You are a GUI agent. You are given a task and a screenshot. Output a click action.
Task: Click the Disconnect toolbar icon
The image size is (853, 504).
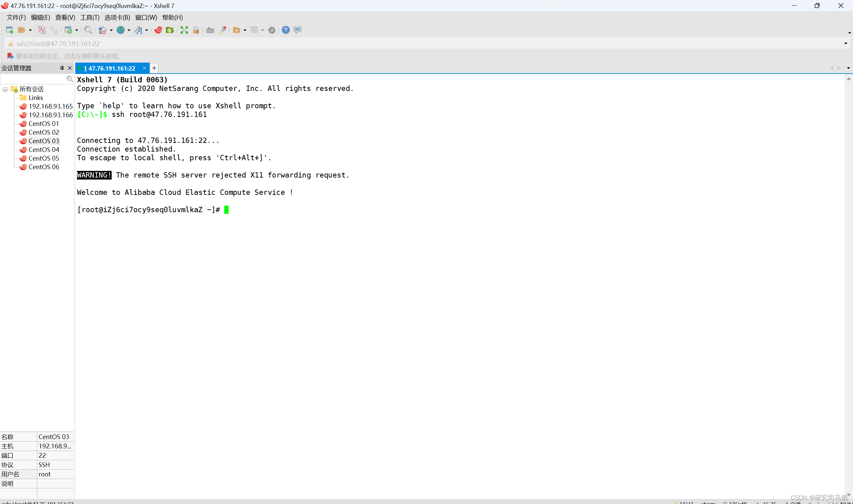tap(42, 30)
